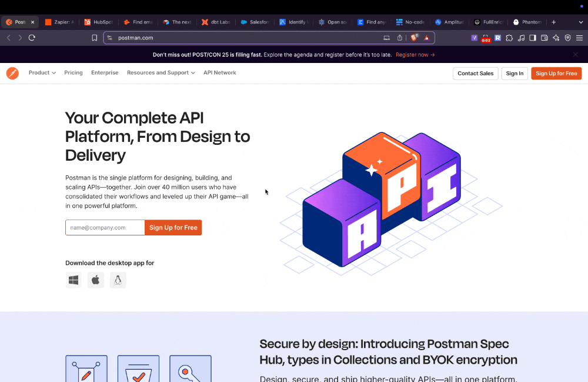Open the Enterprise page
588x382 pixels.
pos(105,72)
